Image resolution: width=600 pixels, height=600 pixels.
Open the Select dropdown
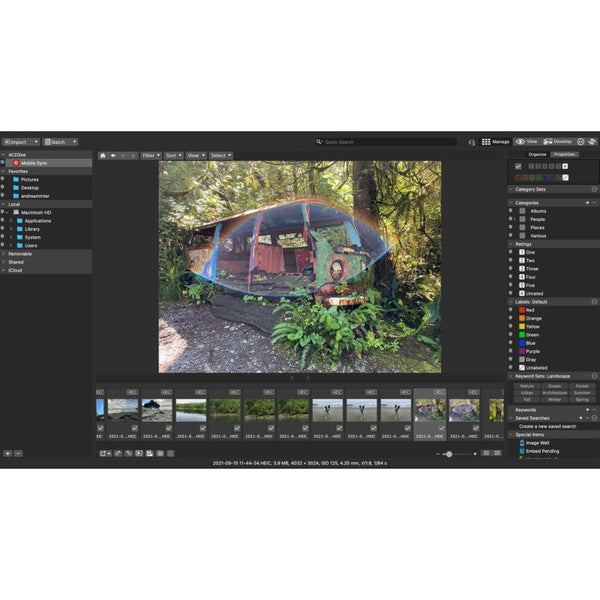pyautogui.click(x=221, y=155)
